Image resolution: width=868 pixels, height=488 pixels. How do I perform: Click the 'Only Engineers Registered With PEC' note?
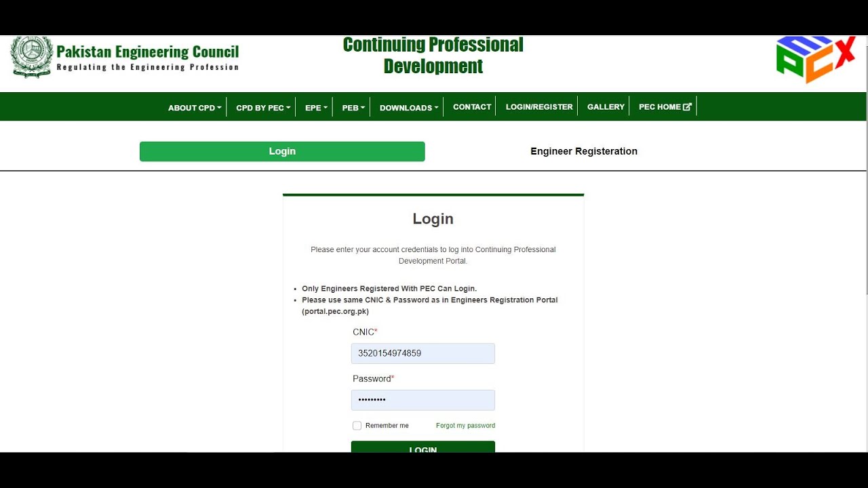click(x=389, y=289)
